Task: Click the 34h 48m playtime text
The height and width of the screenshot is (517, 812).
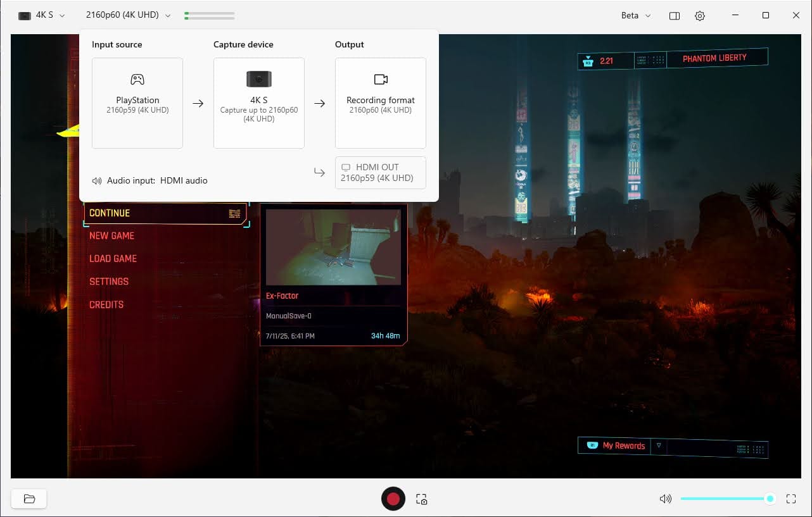Action: coord(386,335)
